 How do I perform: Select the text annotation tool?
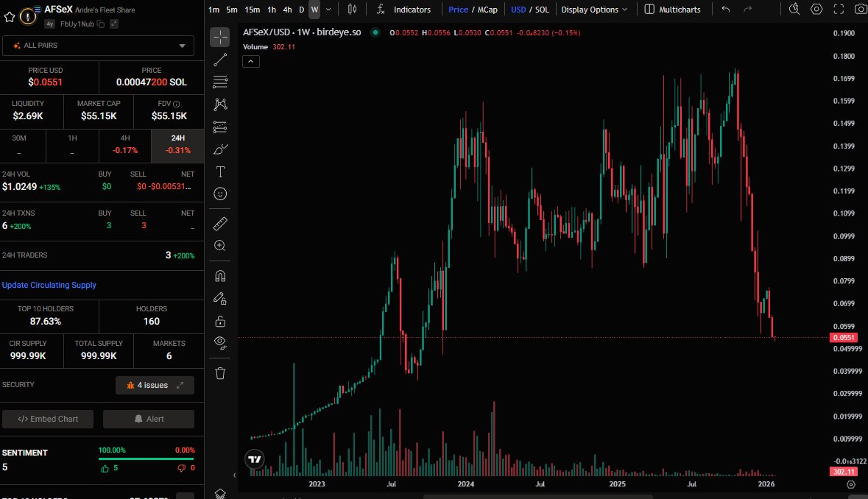(220, 171)
